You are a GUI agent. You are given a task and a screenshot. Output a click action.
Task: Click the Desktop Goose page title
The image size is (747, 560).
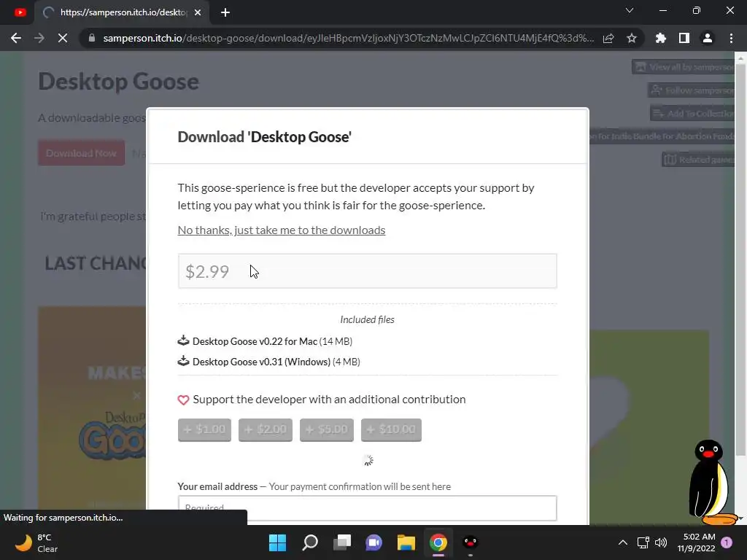[119, 82]
